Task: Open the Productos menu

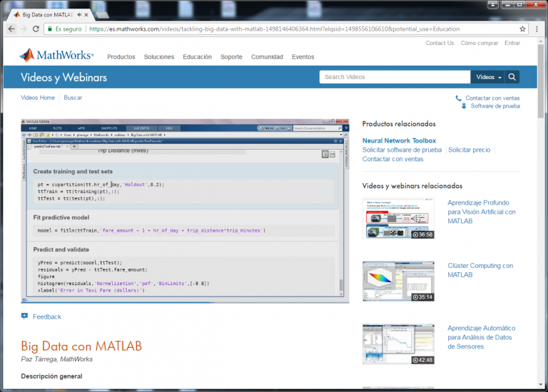Action: click(121, 57)
